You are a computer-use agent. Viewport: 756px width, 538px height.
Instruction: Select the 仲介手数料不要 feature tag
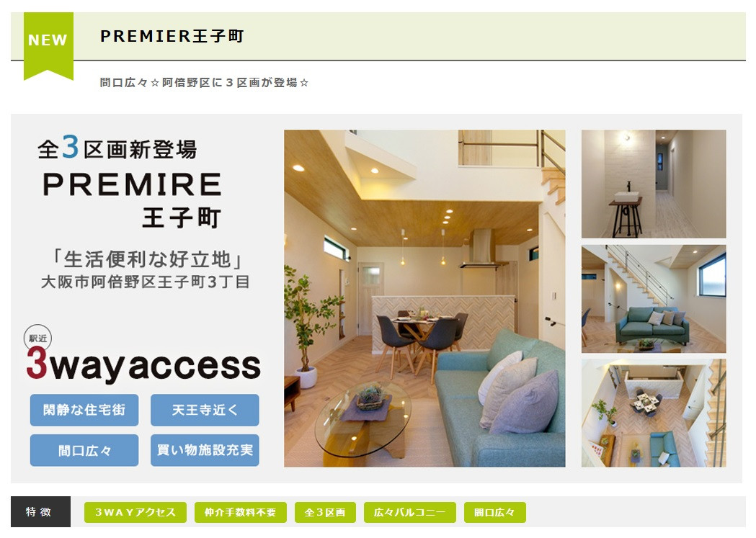241,512
